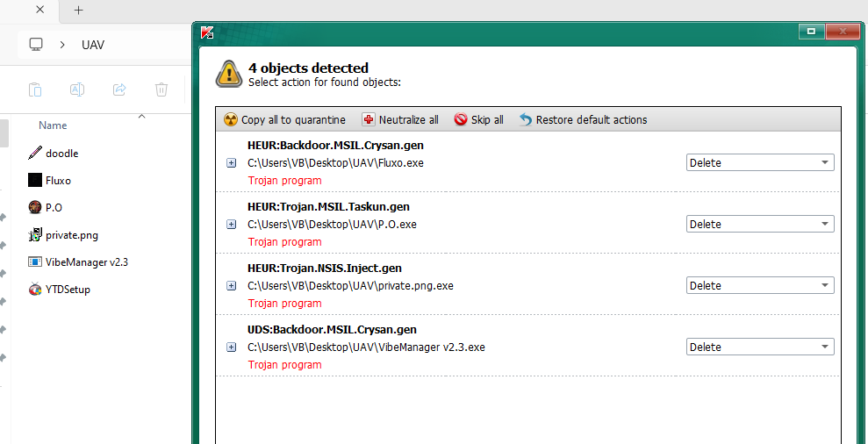
Task: Click Trojan program label under private.png.exe
Action: pyautogui.click(x=285, y=304)
